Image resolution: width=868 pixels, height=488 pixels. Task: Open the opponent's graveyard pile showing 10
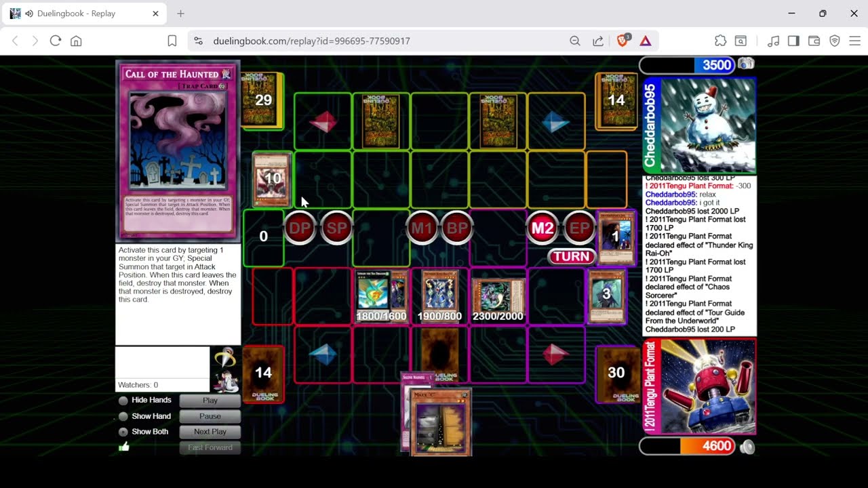272,179
